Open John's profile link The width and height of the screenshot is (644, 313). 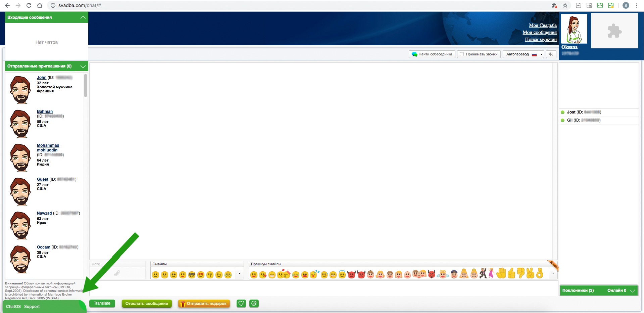coord(42,78)
